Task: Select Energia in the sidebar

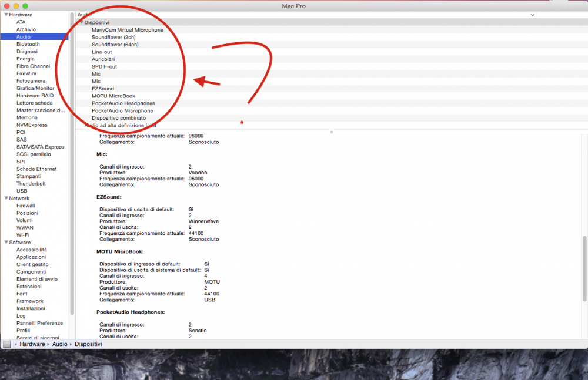Action: (x=25, y=59)
